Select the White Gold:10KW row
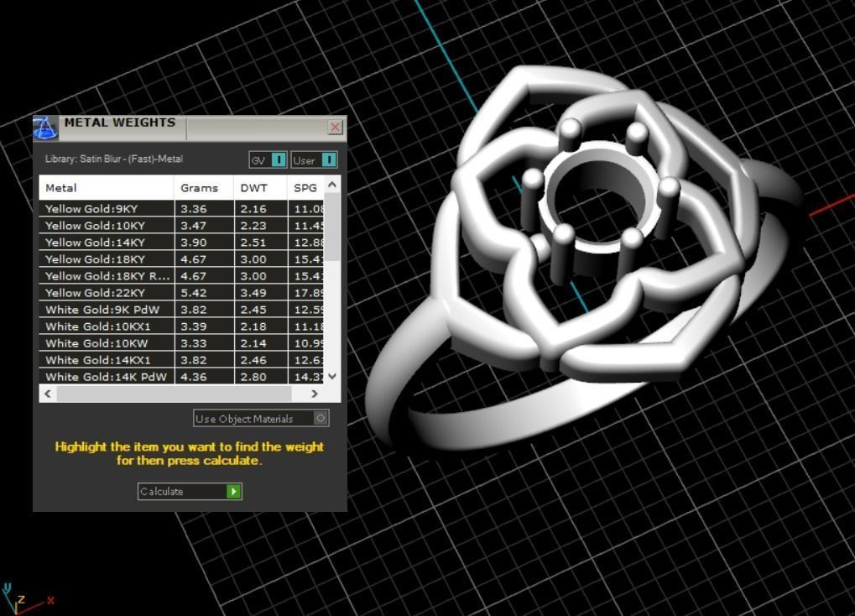This screenshot has width=855, height=616. [x=181, y=343]
